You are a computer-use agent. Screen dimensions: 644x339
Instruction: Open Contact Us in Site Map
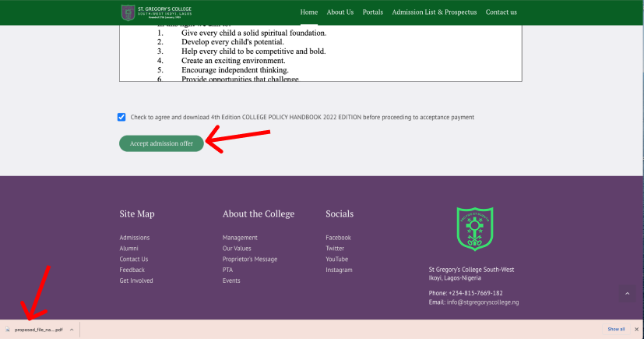pyautogui.click(x=133, y=259)
